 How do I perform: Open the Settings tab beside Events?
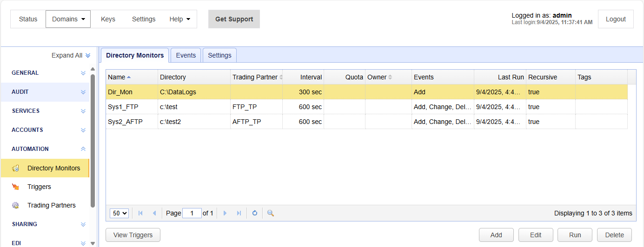coord(219,55)
